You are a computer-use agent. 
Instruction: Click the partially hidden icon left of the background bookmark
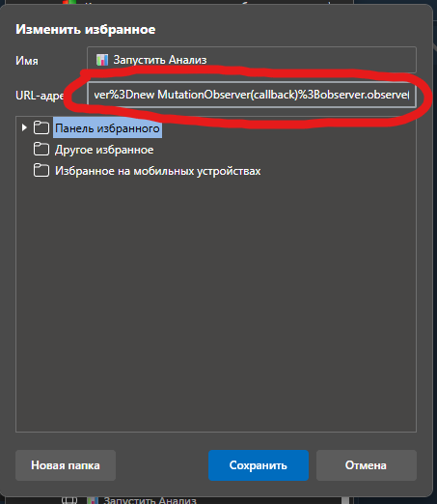[69, 500]
